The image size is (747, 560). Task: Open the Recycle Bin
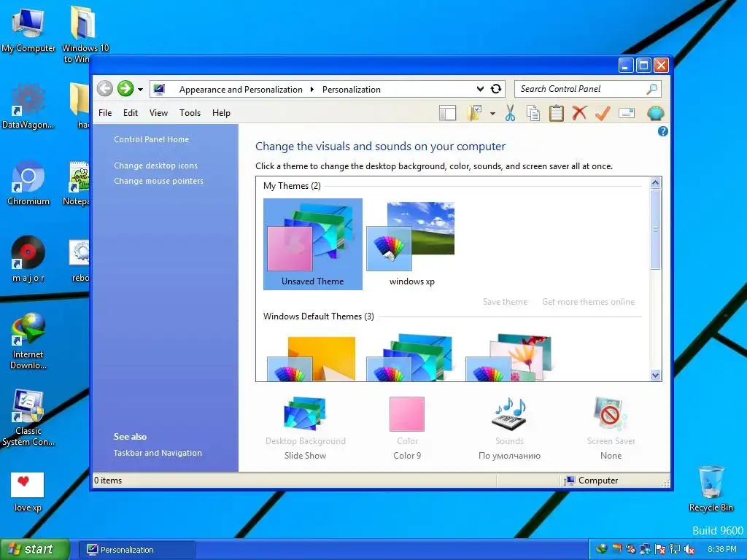pos(711,489)
